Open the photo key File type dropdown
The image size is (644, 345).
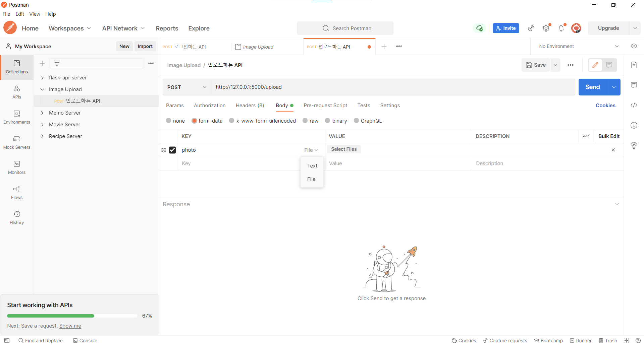tap(311, 150)
